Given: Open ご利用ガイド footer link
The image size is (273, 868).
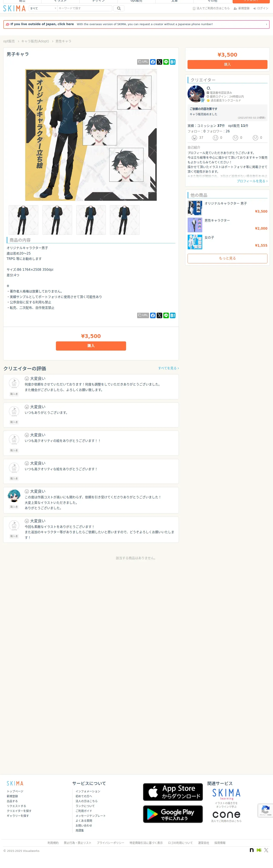Looking at the screenshot, I should [84, 811].
